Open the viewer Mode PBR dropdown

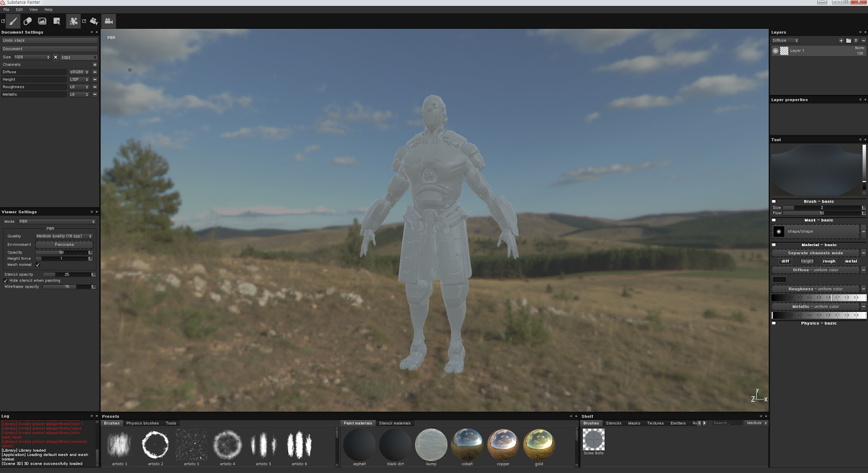57,221
